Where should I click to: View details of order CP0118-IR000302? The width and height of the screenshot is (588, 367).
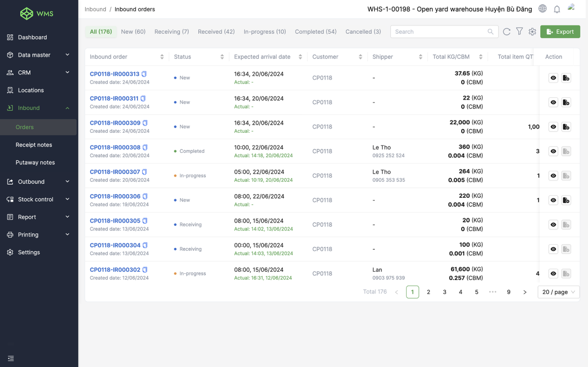point(553,273)
